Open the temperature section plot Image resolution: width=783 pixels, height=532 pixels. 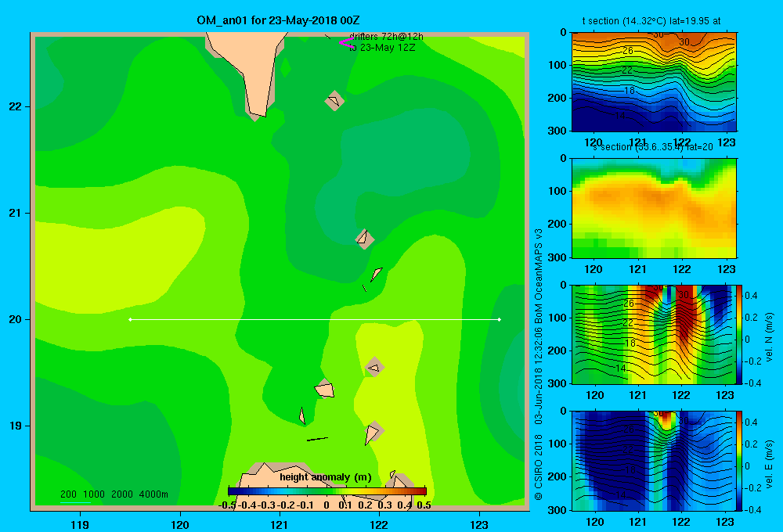click(654, 82)
